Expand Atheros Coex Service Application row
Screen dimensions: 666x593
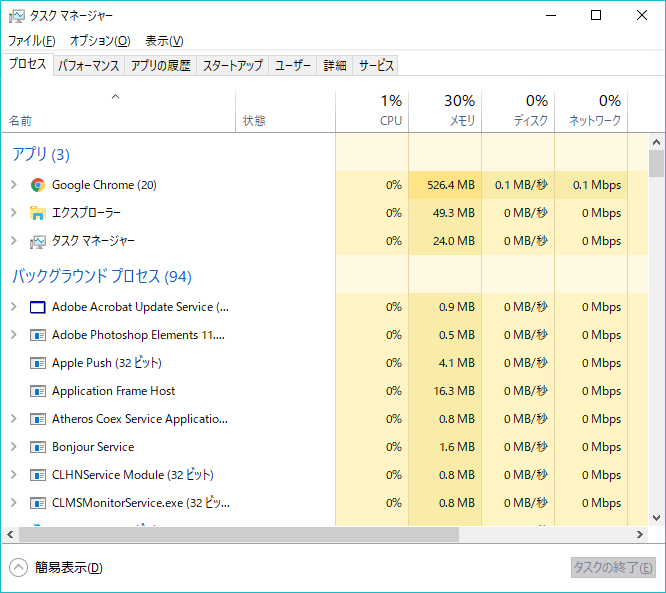pyautogui.click(x=14, y=419)
